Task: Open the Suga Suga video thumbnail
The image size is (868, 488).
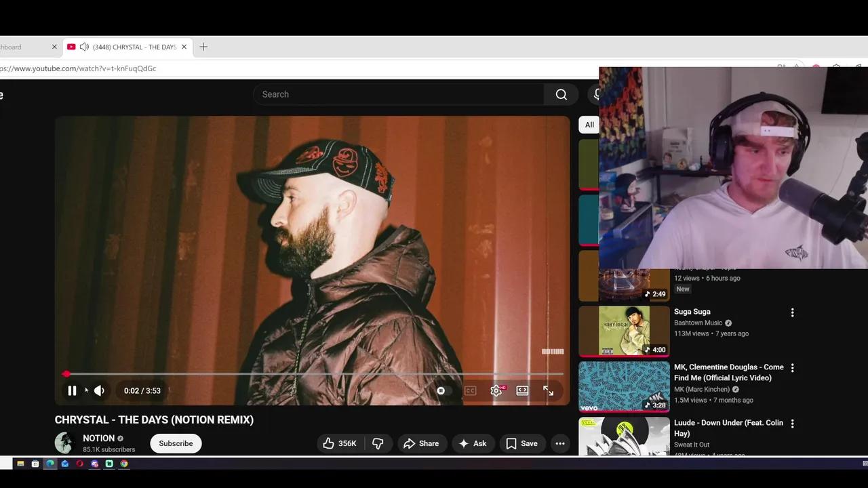Action: click(624, 331)
